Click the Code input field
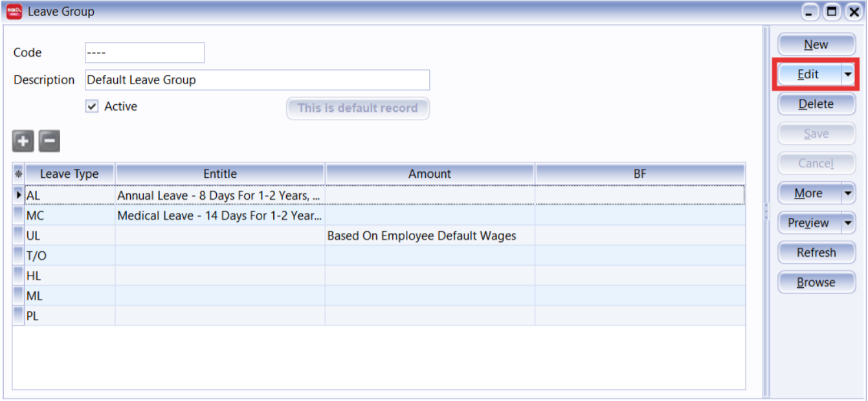Image resolution: width=868 pixels, height=401 pixels. (145, 52)
